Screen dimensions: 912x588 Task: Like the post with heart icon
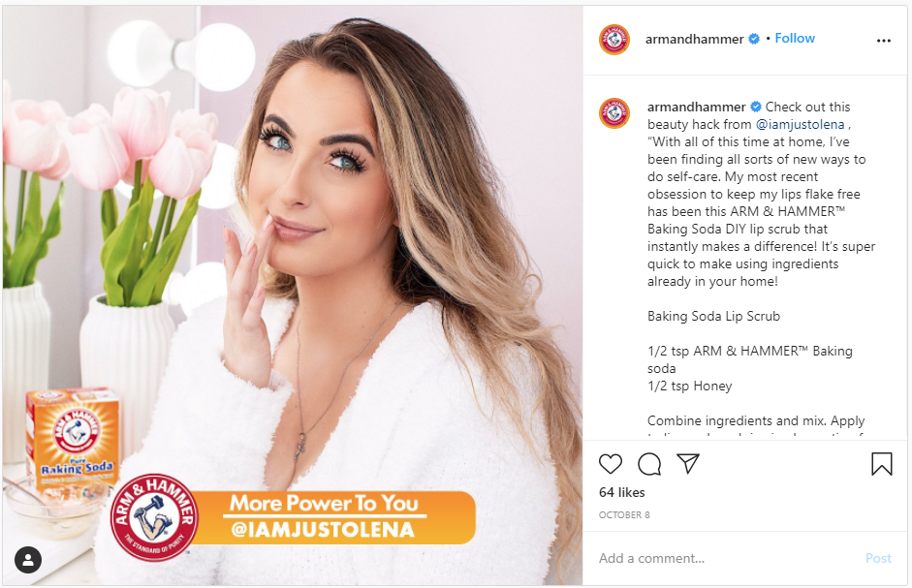tap(611, 464)
